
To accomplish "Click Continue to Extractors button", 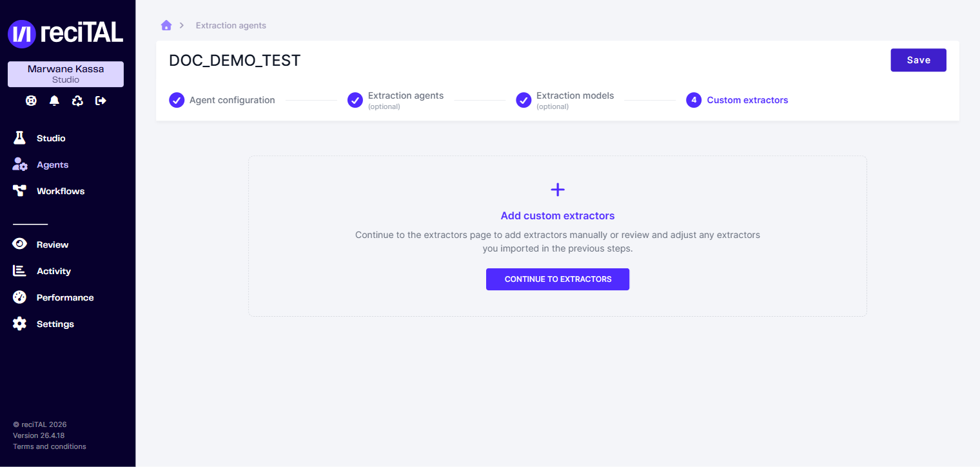I will [x=558, y=279].
